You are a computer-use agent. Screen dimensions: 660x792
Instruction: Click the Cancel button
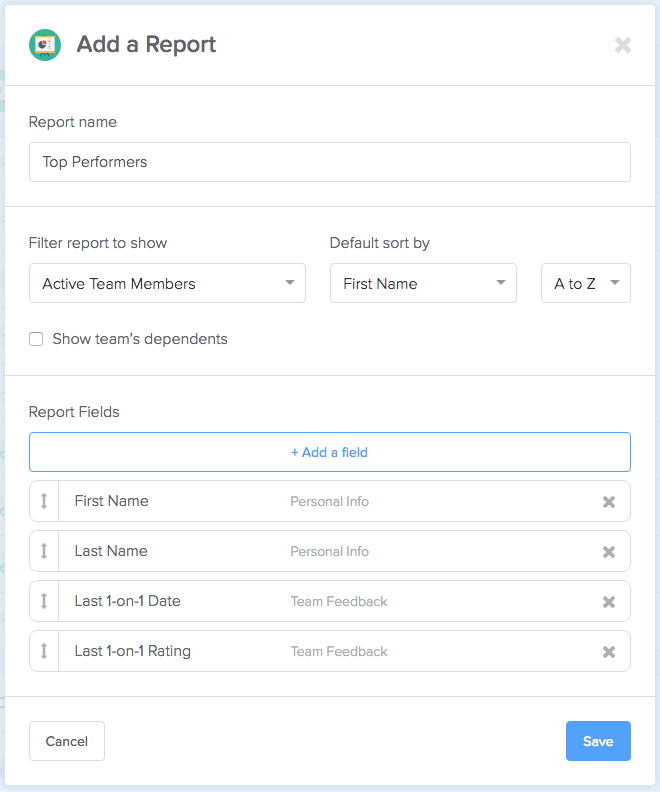[67, 741]
